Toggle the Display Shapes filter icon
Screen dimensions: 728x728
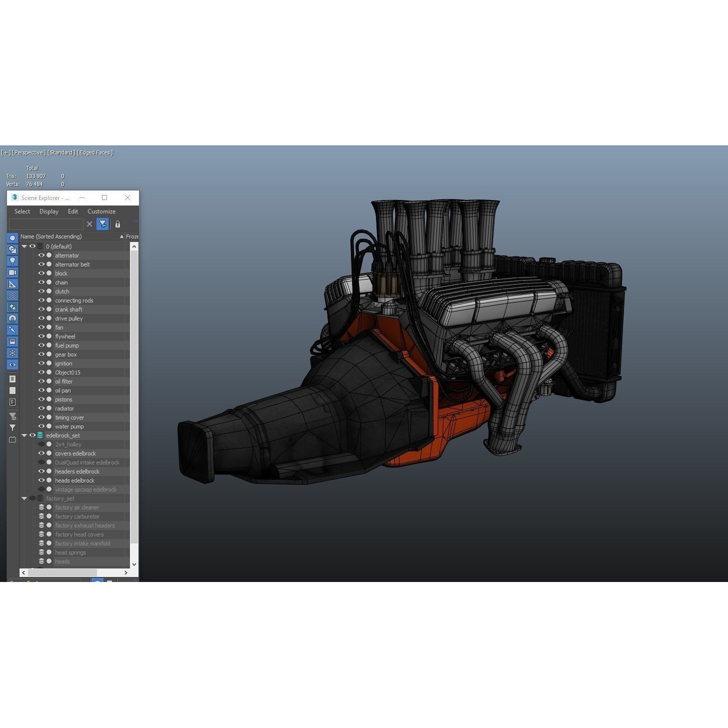tap(12, 250)
